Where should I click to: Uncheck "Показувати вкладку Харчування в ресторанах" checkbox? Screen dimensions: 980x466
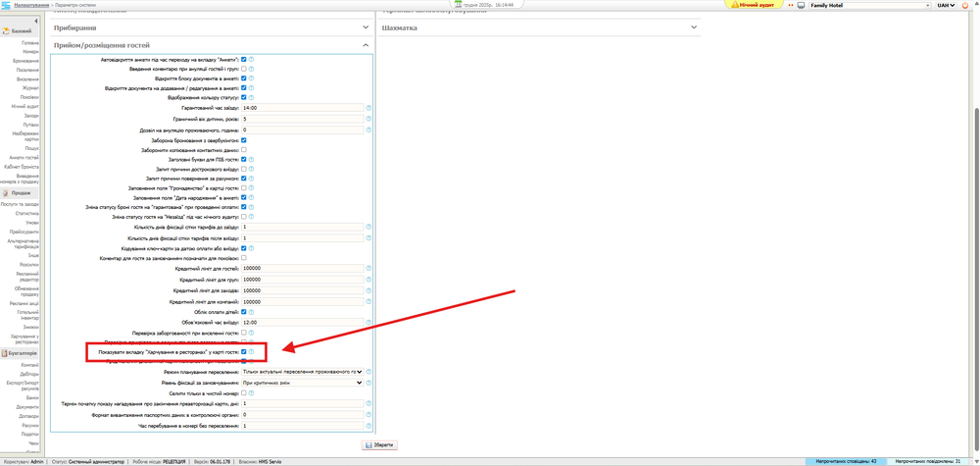tap(244, 351)
